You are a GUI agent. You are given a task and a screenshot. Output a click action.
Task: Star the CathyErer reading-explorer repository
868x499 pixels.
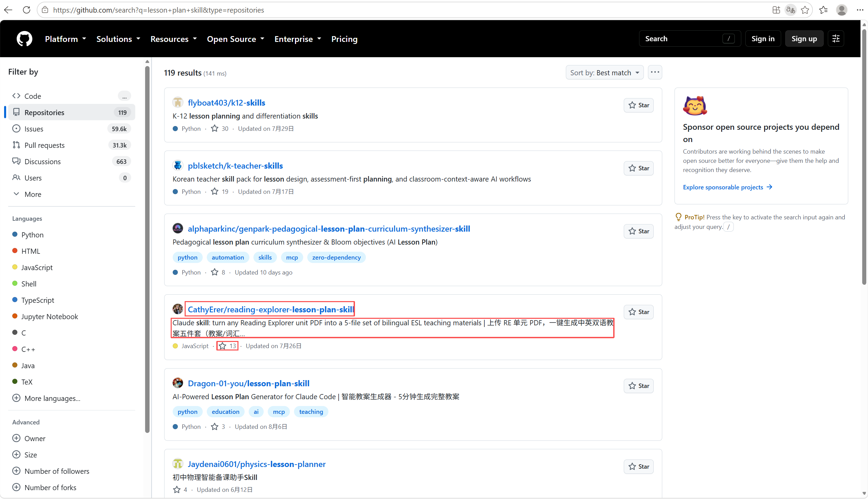639,312
